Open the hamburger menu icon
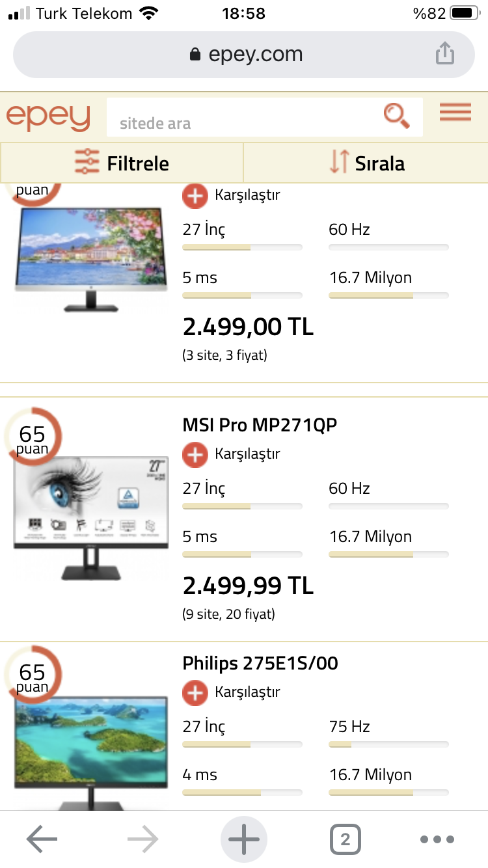The height and width of the screenshot is (868, 488). (x=455, y=113)
